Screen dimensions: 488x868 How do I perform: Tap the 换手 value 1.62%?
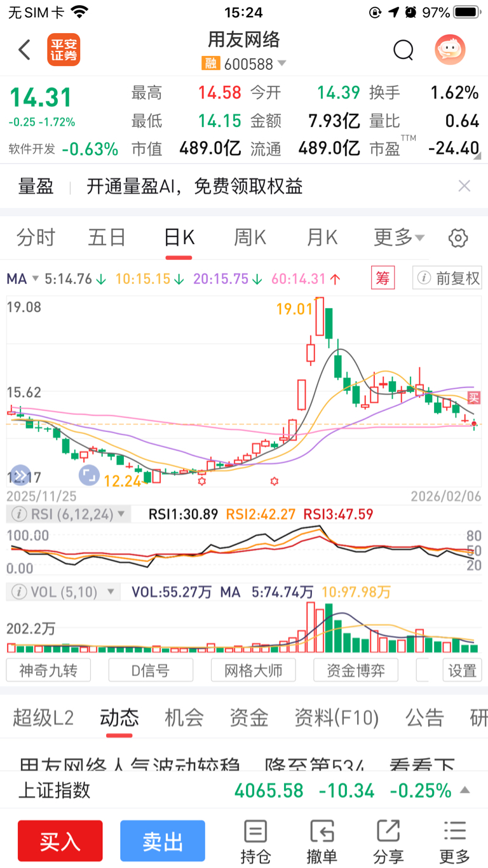tap(455, 93)
